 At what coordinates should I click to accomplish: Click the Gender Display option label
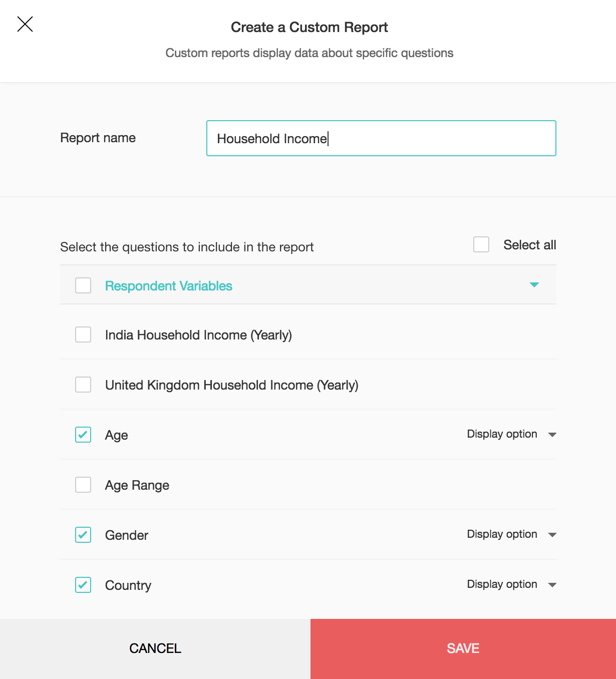[x=502, y=534]
